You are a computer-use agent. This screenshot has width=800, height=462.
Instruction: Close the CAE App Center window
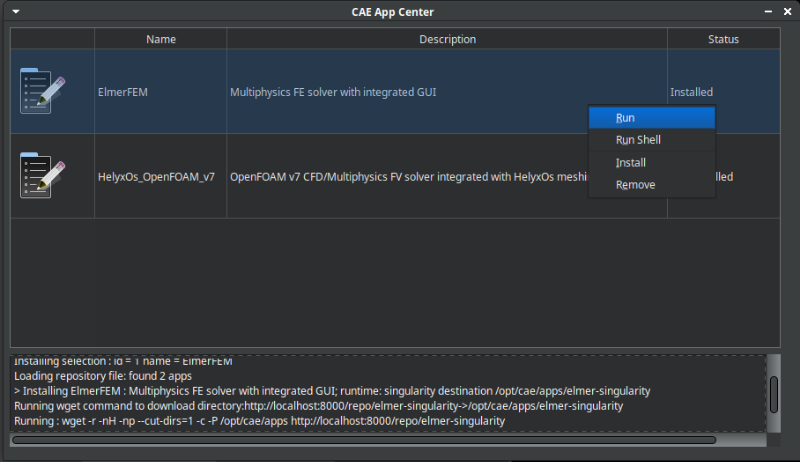[x=787, y=11]
